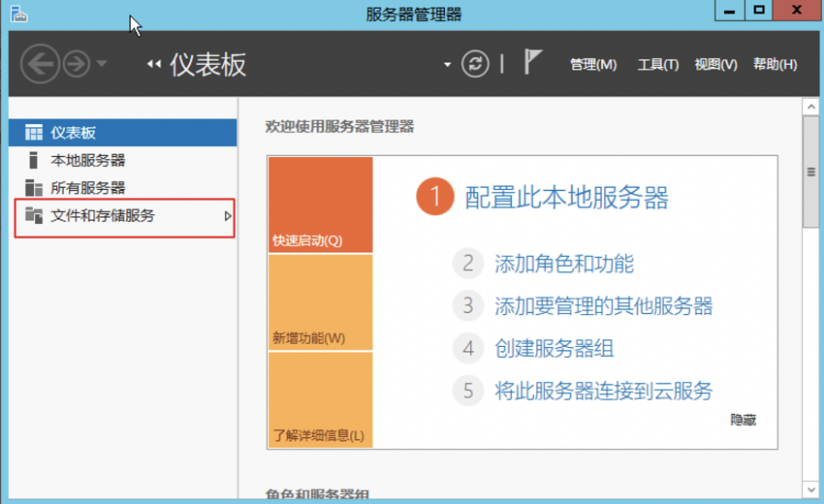Click the scrollbar up arrow
This screenshot has height=504, width=824.
(x=810, y=107)
